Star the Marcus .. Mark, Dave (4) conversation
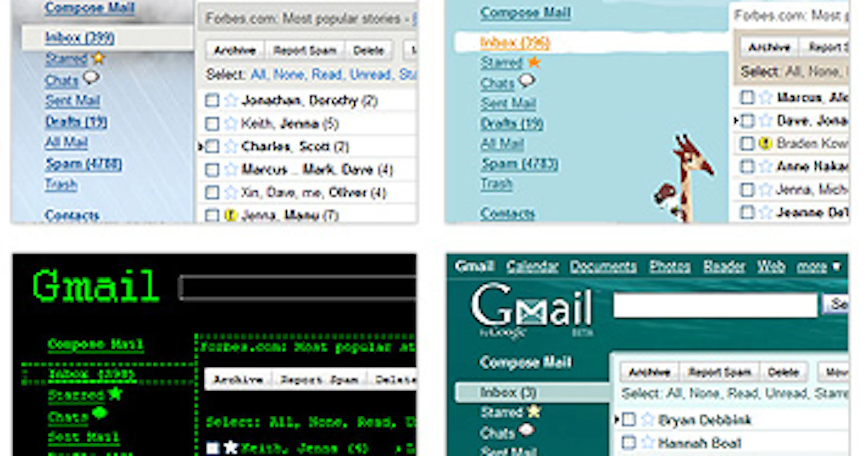Image resolution: width=868 pixels, height=456 pixels. [230, 169]
